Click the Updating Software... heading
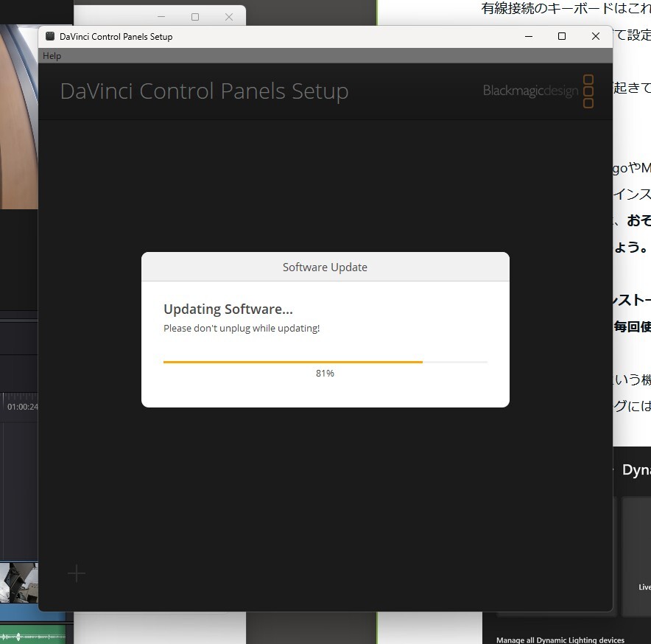Screen dimensions: 651x644 click(x=228, y=309)
